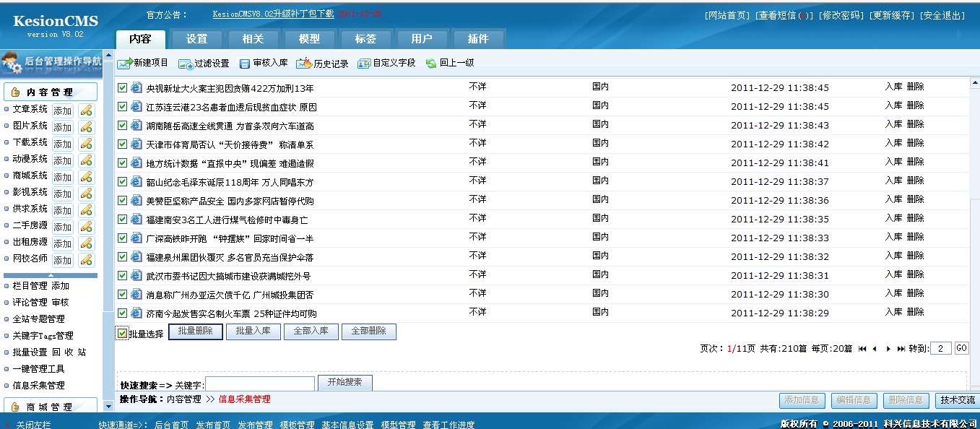The image size is (980, 429).
Task: Collapse the 内容管理 sidebar section
Action: (x=51, y=92)
